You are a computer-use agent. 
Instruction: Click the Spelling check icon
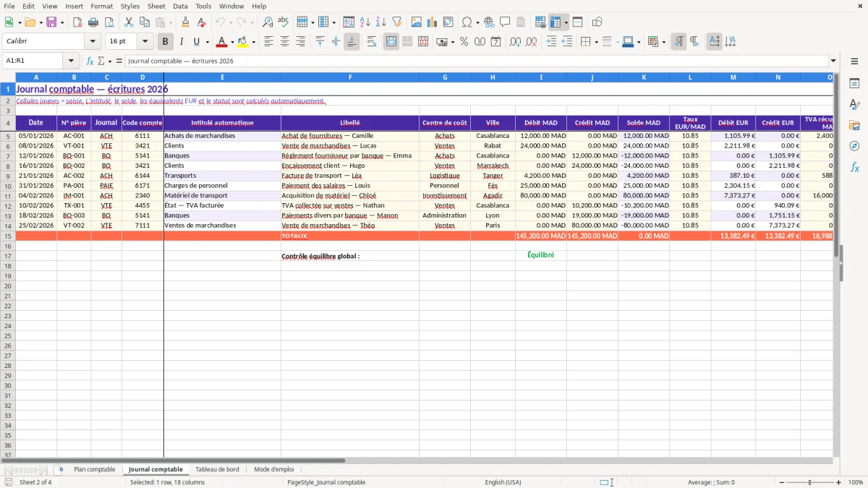[284, 22]
